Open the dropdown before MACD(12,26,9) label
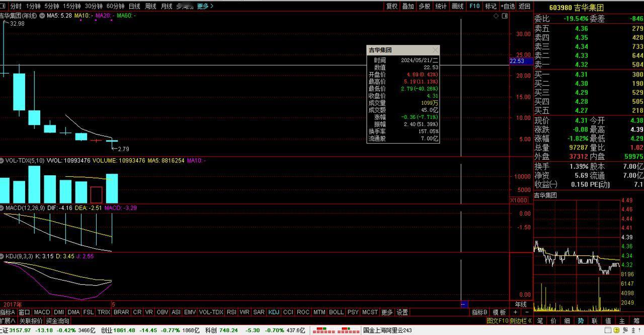The width and height of the screenshot is (644, 335). (3, 208)
